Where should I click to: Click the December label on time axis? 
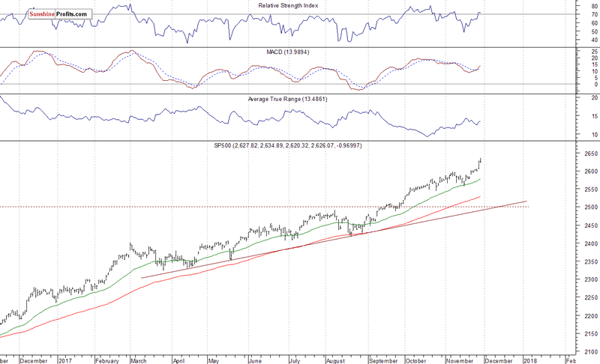tap(34, 361)
